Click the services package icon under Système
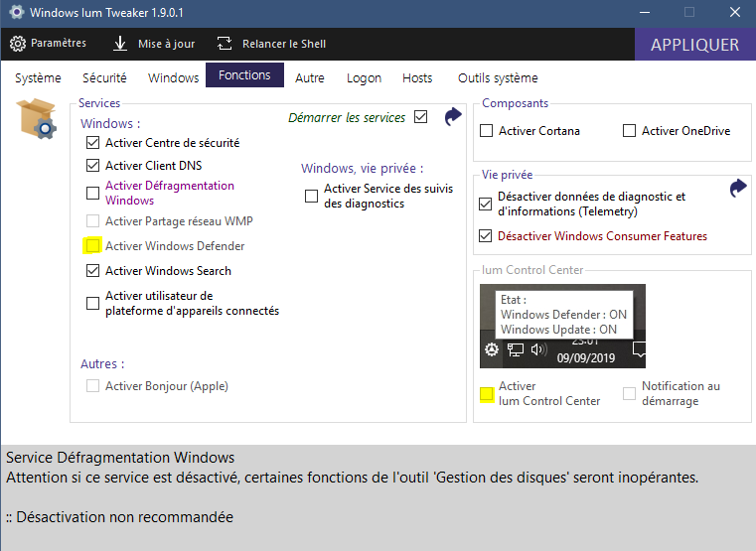756x551 pixels. (x=37, y=118)
